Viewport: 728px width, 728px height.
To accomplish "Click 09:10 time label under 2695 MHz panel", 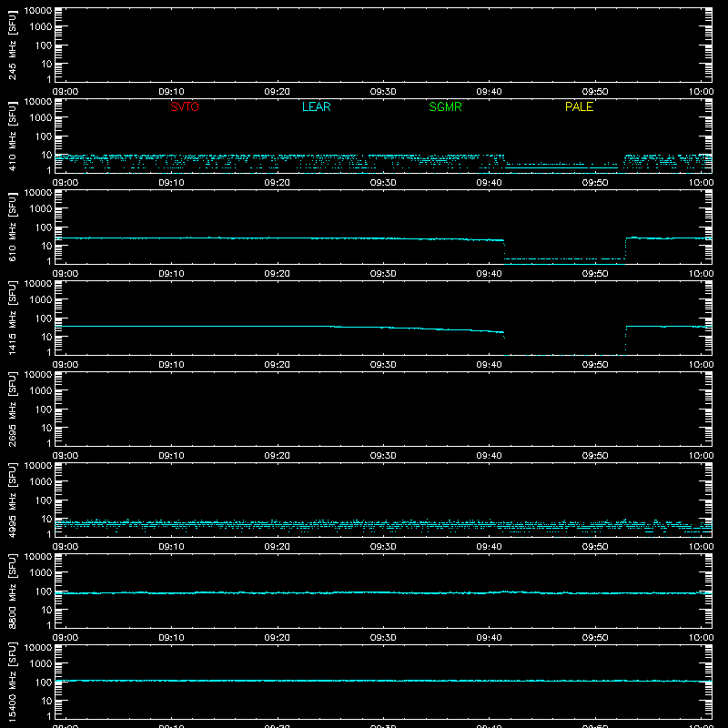I will [x=171, y=456].
